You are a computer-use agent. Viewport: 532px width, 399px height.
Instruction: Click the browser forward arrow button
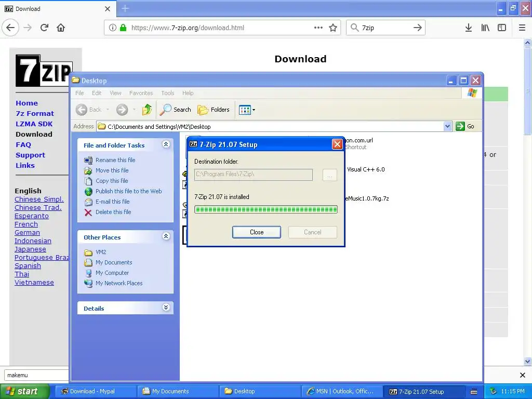pos(28,28)
